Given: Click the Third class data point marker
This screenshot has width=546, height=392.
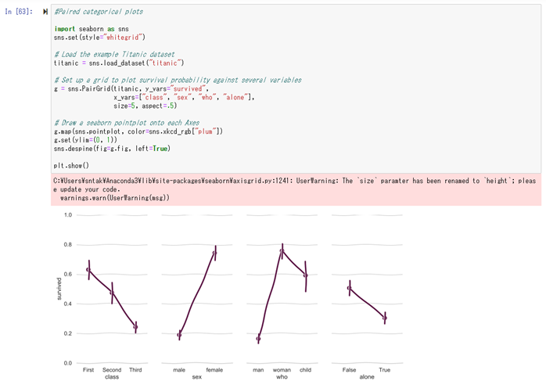Looking at the screenshot, I should click(x=135, y=327).
